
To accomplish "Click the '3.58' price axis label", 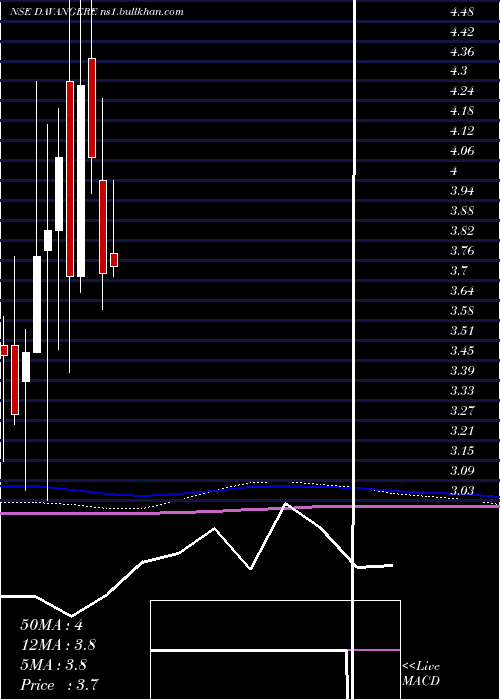I will tap(462, 310).
